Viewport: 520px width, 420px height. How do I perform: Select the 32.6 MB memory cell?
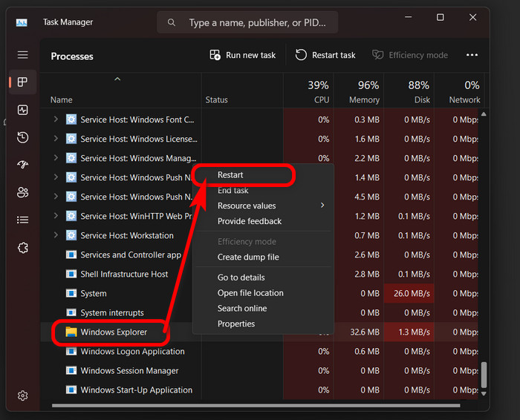point(359,332)
